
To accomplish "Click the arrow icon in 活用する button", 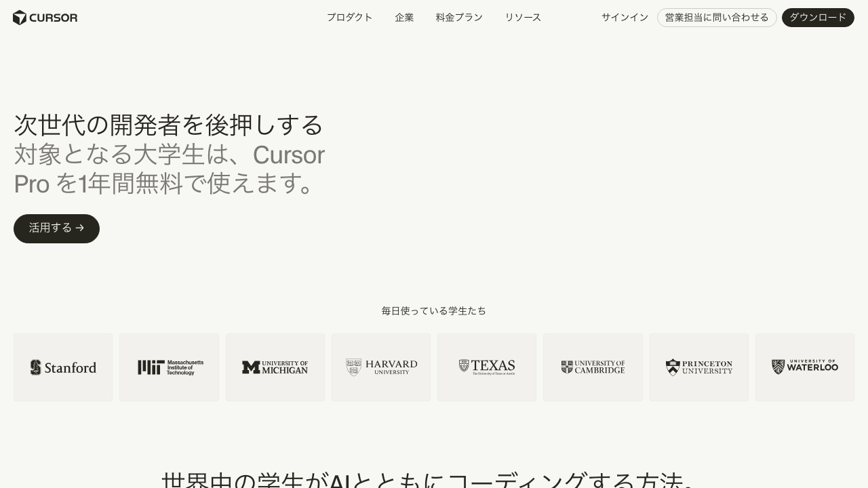I will [80, 228].
